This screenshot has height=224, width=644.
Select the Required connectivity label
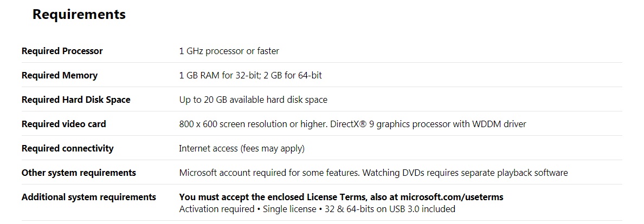click(67, 148)
